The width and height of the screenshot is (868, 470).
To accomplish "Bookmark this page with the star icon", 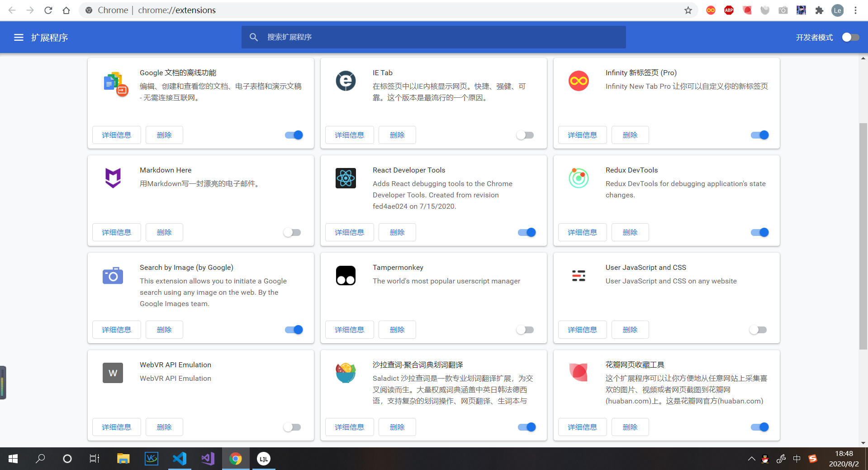I will coord(688,10).
